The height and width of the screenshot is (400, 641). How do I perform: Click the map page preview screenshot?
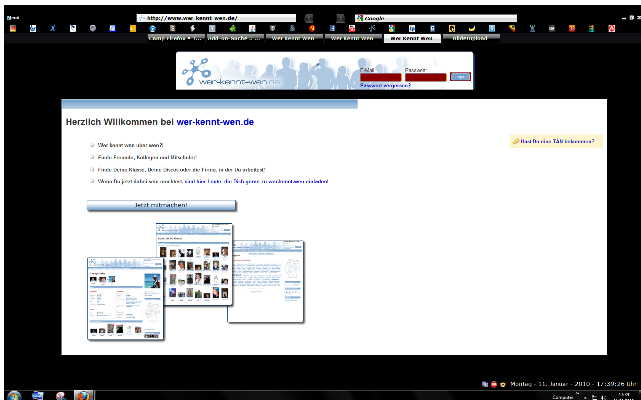[x=268, y=281]
